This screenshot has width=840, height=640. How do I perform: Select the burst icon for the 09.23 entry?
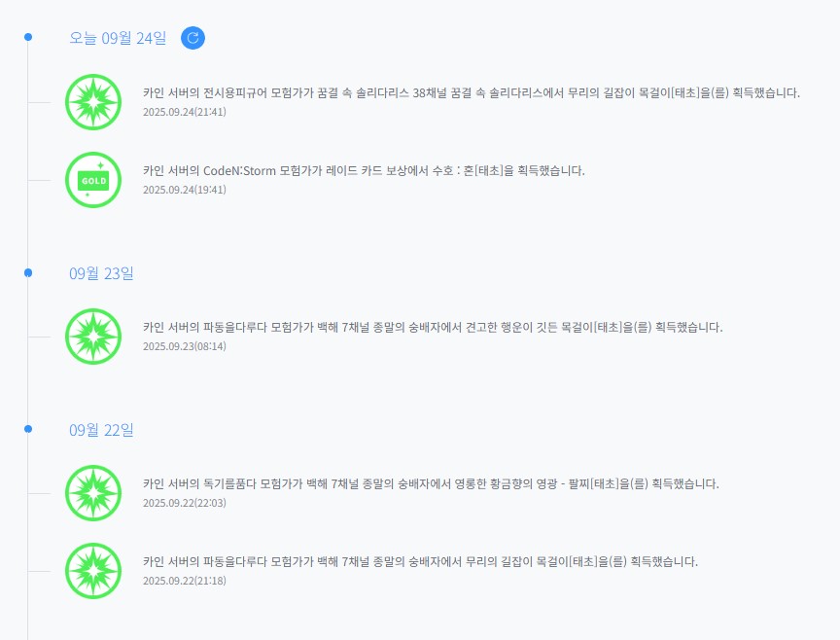pyautogui.click(x=93, y=337)
